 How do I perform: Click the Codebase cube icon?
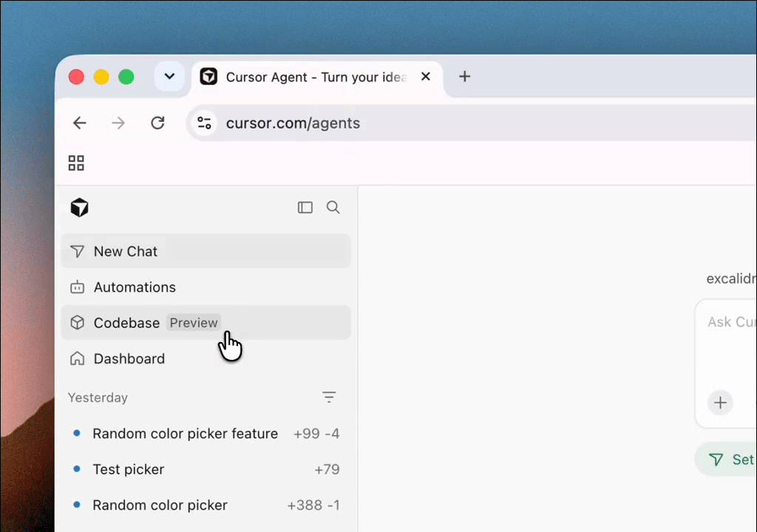[x=77, y=322]
